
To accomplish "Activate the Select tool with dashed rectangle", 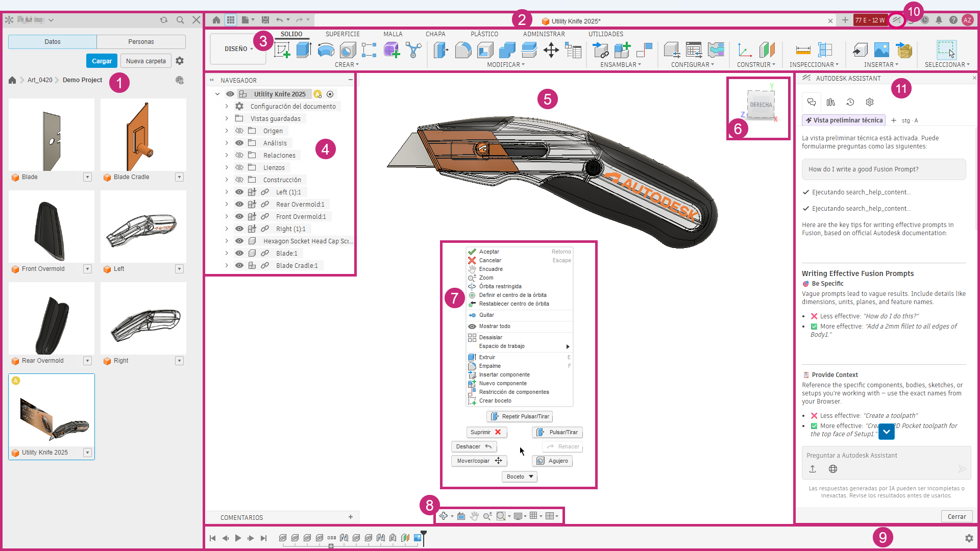I will tap(946, 50).
